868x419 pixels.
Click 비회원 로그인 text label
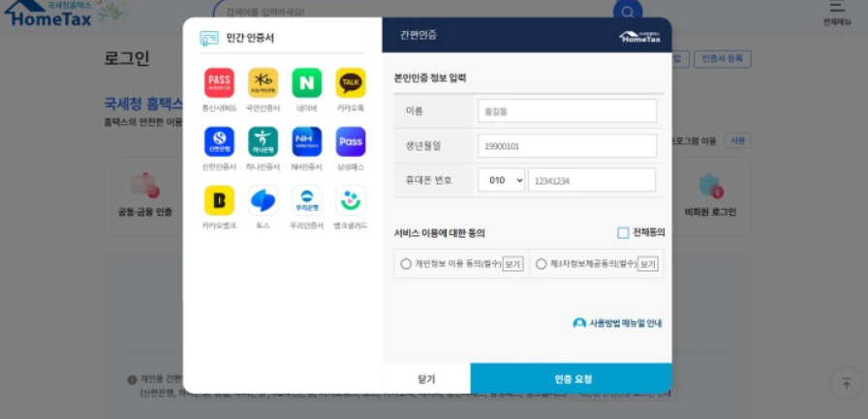point(710,212)
